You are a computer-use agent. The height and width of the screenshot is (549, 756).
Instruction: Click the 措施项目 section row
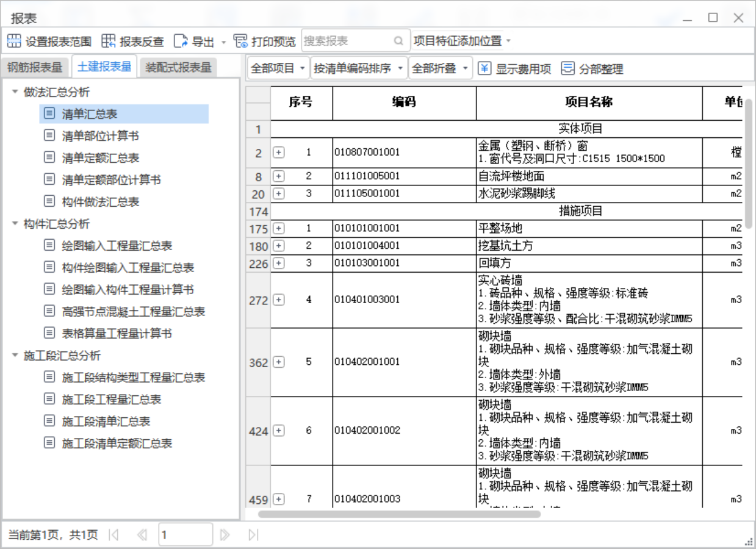(x=506, y=211)
